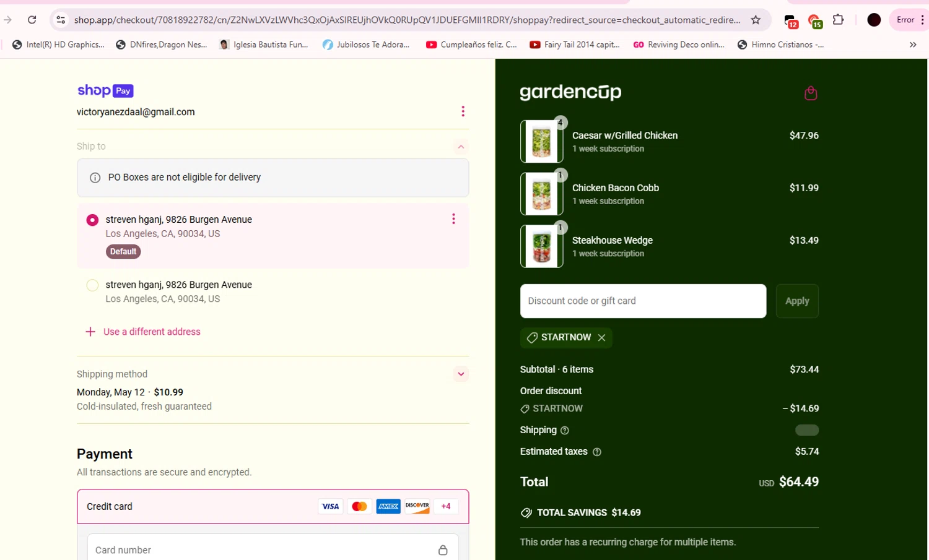Open Fairy Tail 2014 capit... bookmark

(575, 45)
